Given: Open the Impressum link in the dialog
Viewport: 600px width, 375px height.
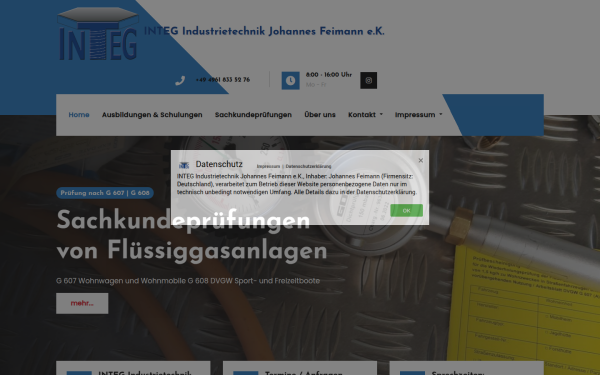Looking at the screenshot, I should (268, 166).
